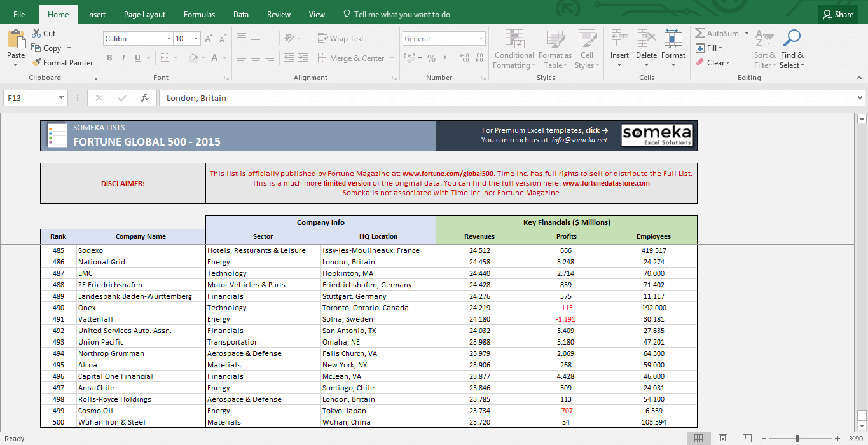868x445 pixels.
Task: Open the Insert cells icon
Action: pos(619,39)
